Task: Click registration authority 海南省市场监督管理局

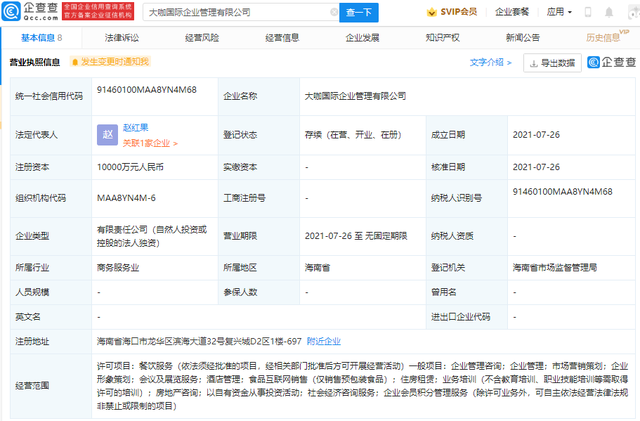Action: click(x=555, y=268)
